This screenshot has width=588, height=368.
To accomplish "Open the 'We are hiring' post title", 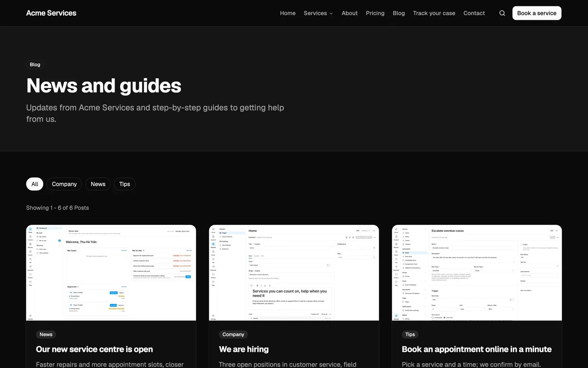I will pyautogui.click(x=244, y=349).
